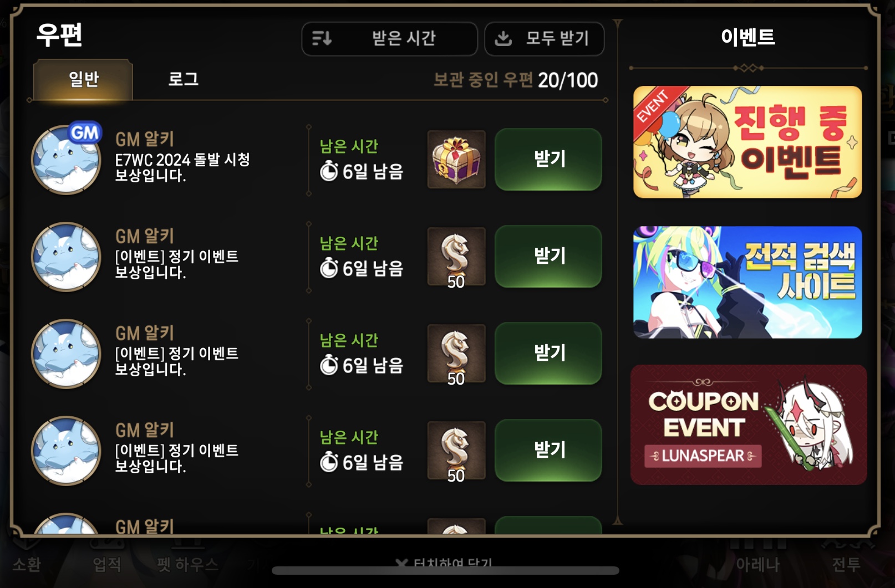The height and width of the screenshot is (588, 895).
Task: Click the download icon in 모두 받기
Action: pos(503,38)
